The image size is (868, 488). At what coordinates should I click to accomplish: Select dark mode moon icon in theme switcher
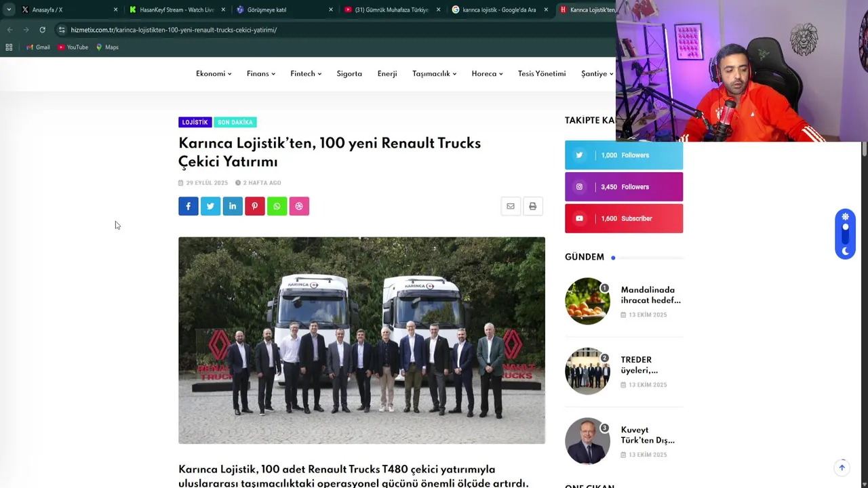[x=845, y=251]
